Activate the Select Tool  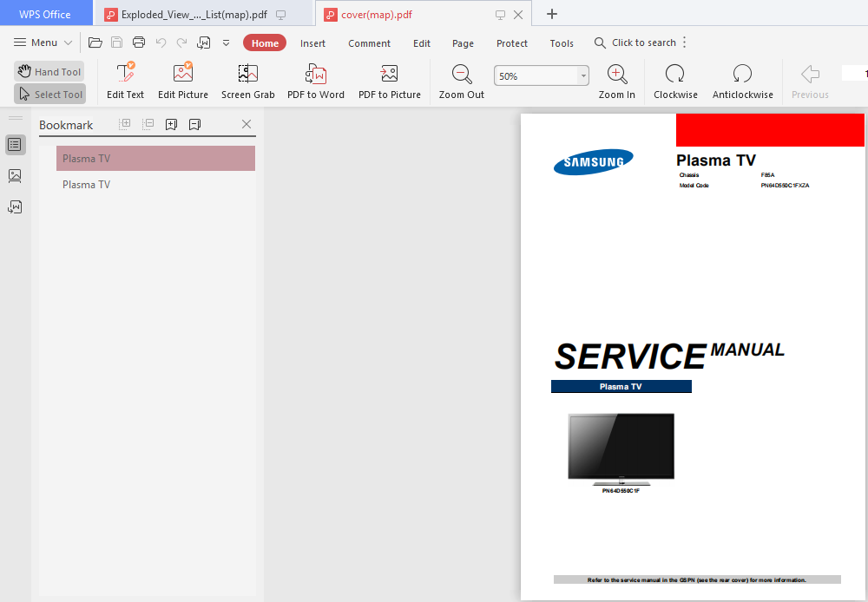tap(49, 94)
